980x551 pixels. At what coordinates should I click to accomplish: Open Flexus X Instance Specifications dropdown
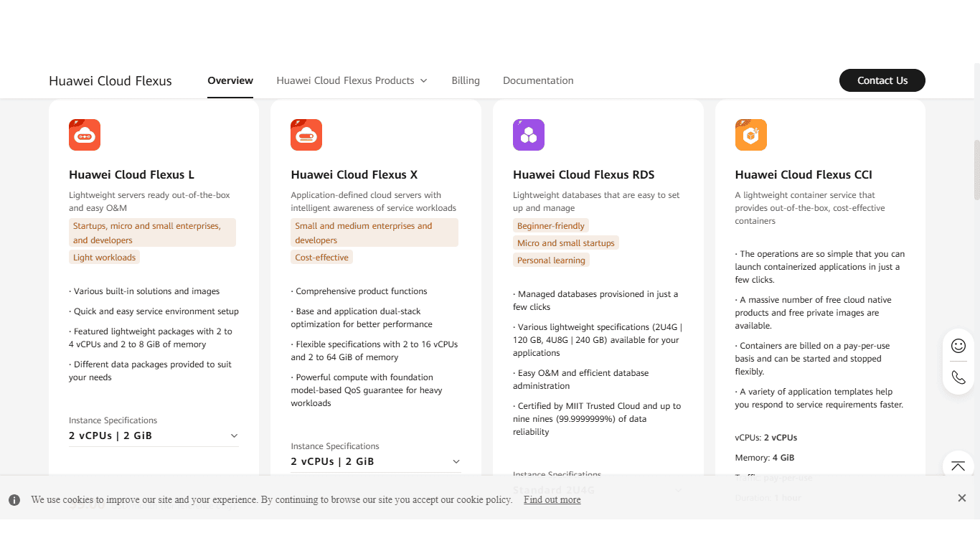click(x=376, y=461)
